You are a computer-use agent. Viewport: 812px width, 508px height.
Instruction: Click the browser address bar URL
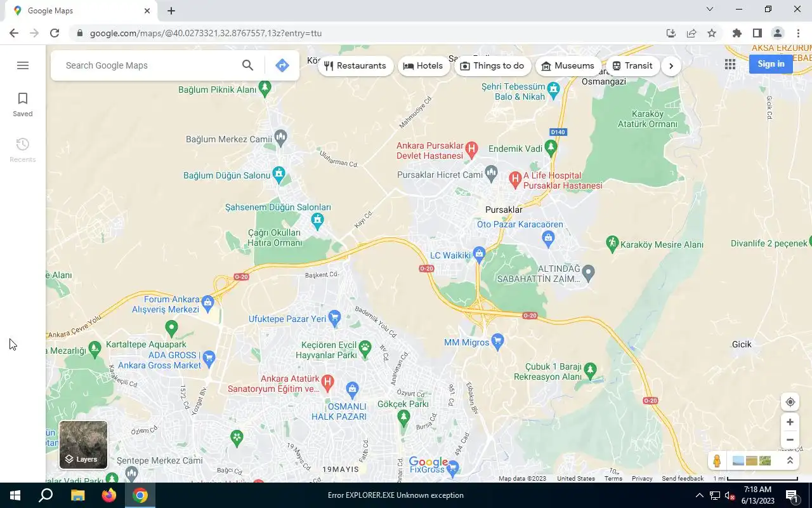(206, 33)
